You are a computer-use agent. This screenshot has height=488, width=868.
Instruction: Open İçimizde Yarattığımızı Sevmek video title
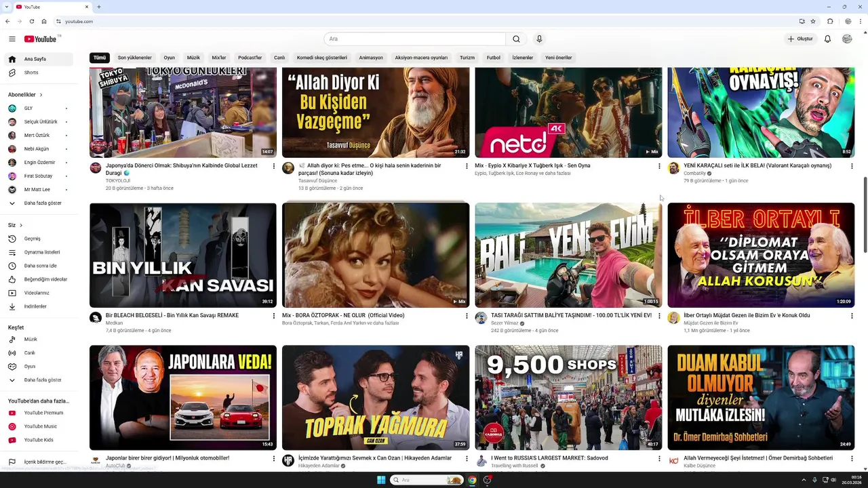[x=375, y=458]
